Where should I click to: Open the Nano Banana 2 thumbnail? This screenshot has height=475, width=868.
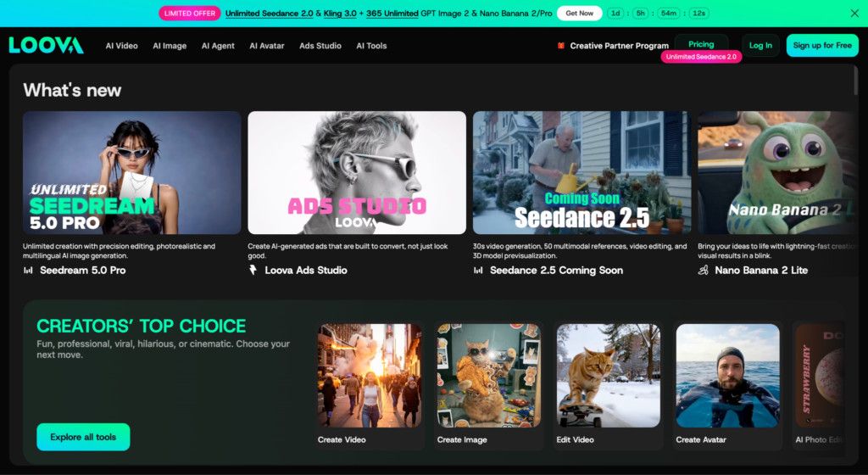click(x=776, y=173)
